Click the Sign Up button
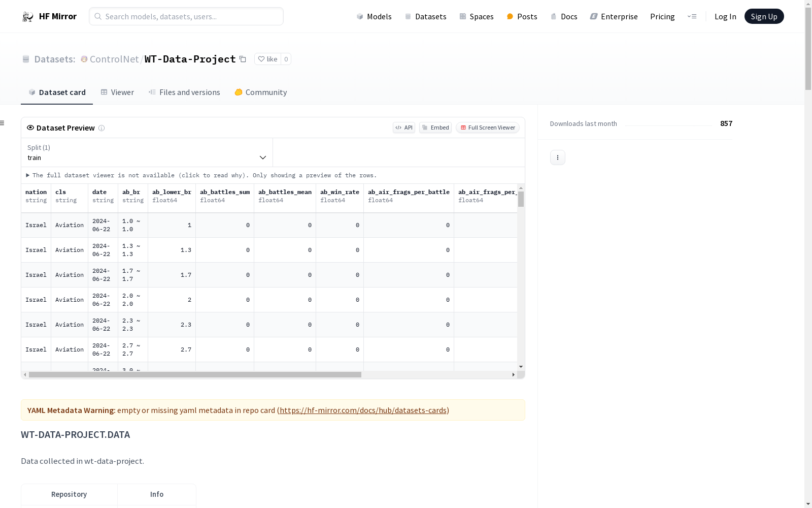Image resolution: width=812 pixels, height=508 pixels. [x=764, y=16]
